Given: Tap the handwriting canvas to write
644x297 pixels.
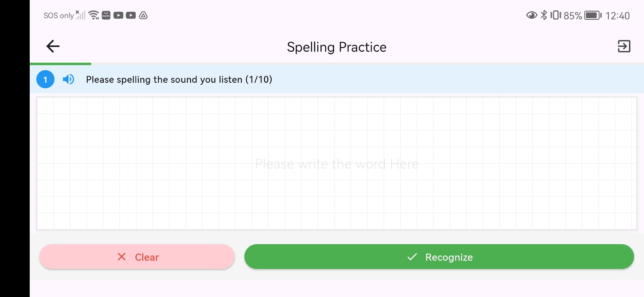Looking at the screenshot, I should 337,163.
